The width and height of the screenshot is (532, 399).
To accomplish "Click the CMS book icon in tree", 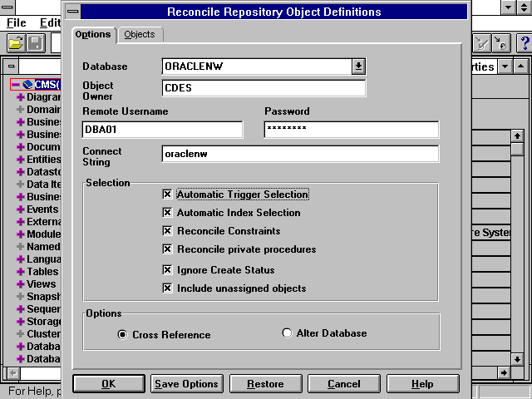I will pyautogui.click(x=27, y=85).
